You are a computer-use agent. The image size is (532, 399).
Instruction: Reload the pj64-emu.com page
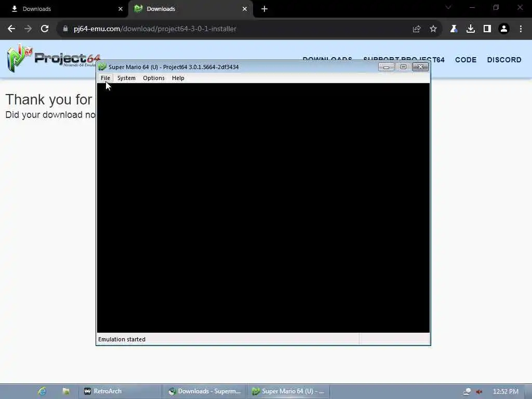(x=45, y=29)
